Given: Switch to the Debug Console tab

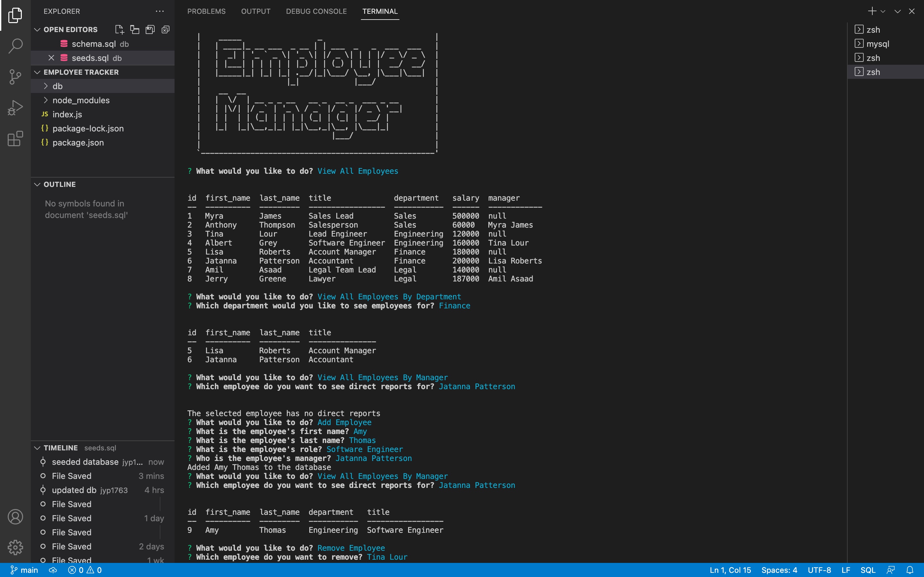Looking at the screenshot, I should pos(316,11).
